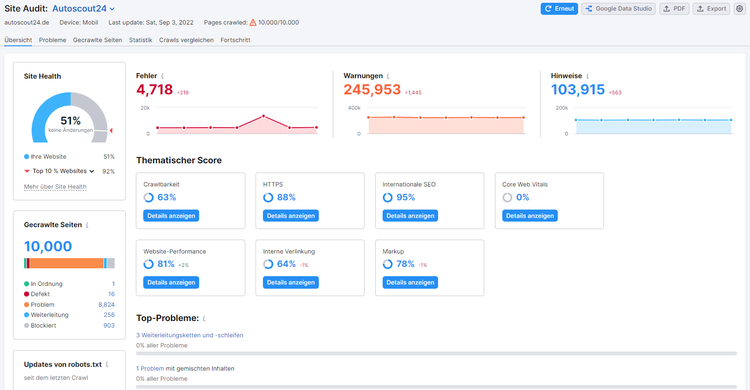Click the Hinweise info icon
This screenshot has width=750, height=390.
587,76
